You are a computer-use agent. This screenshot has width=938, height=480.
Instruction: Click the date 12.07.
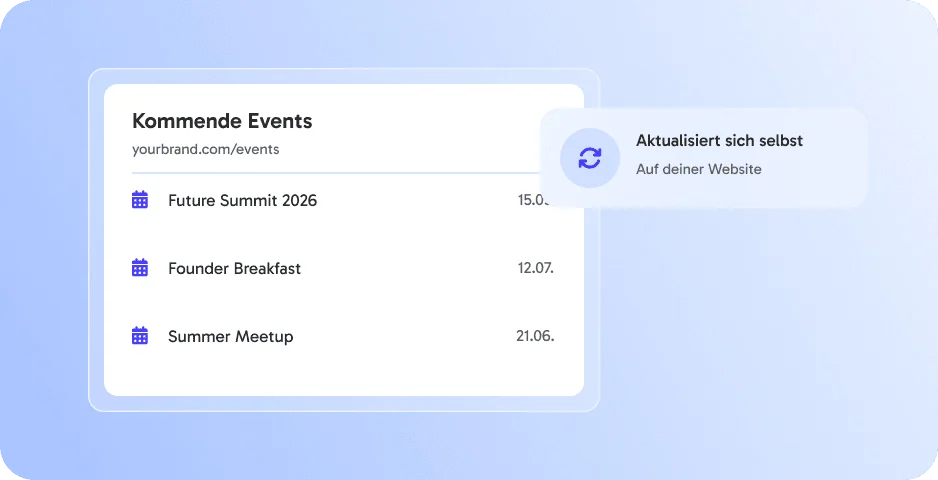click(535, 268)
